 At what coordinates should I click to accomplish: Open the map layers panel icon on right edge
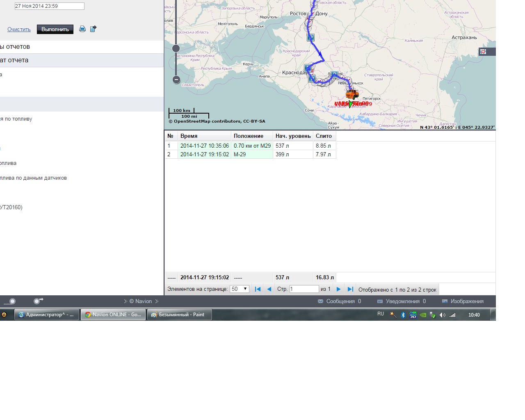(x=483, y=52)
